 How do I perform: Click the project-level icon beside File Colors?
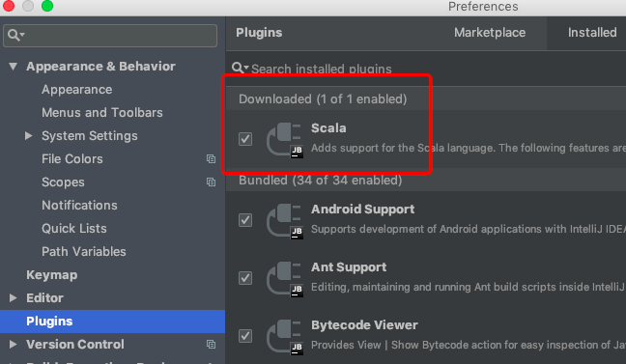(211, 159)
